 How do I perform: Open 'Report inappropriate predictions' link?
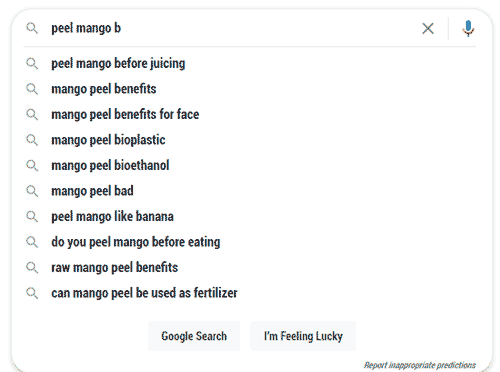click(420, 365)
